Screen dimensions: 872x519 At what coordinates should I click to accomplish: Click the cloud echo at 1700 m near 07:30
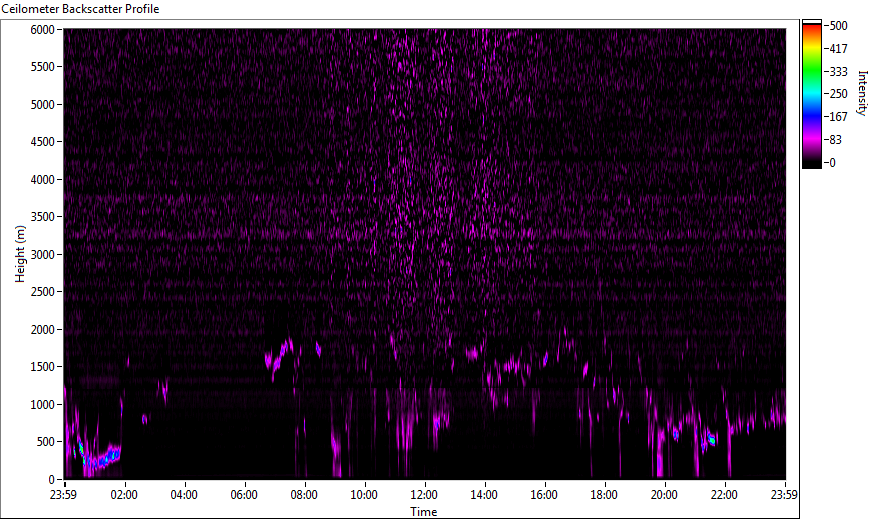280,356
